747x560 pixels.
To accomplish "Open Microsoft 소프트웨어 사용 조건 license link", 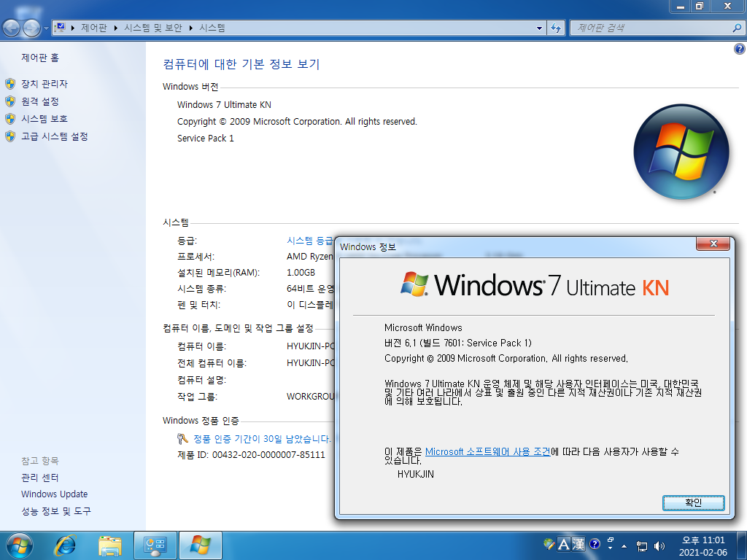I will 487,451.
